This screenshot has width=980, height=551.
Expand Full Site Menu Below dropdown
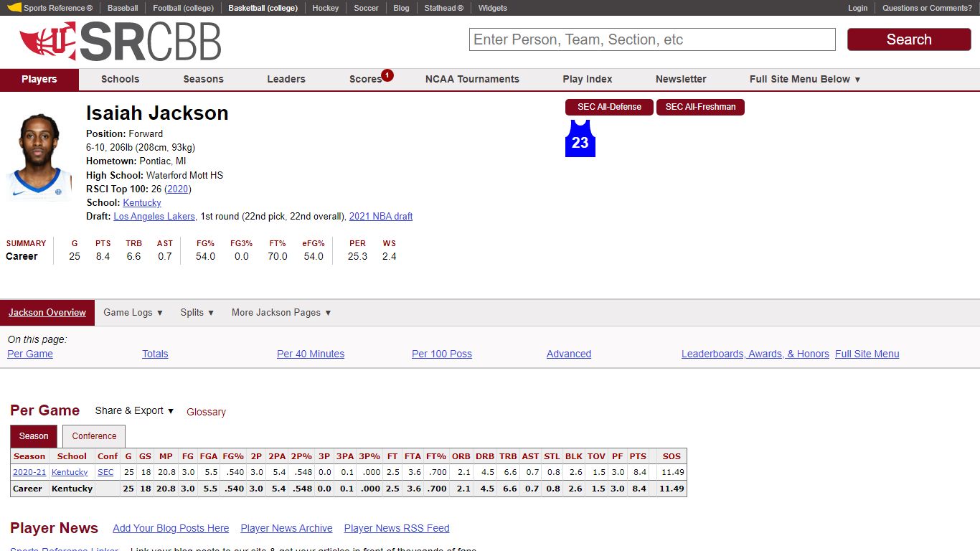coord(805,79)
